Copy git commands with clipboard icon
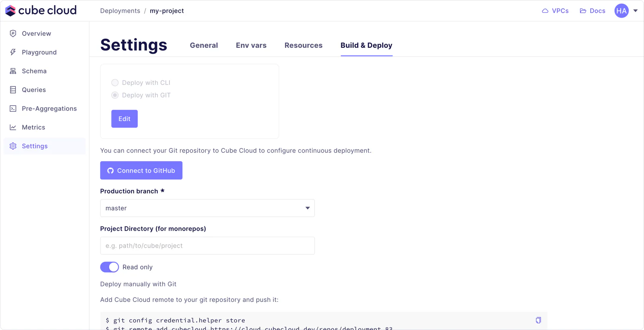The height and width of the screenshot is (330, 644). point(538,320)
